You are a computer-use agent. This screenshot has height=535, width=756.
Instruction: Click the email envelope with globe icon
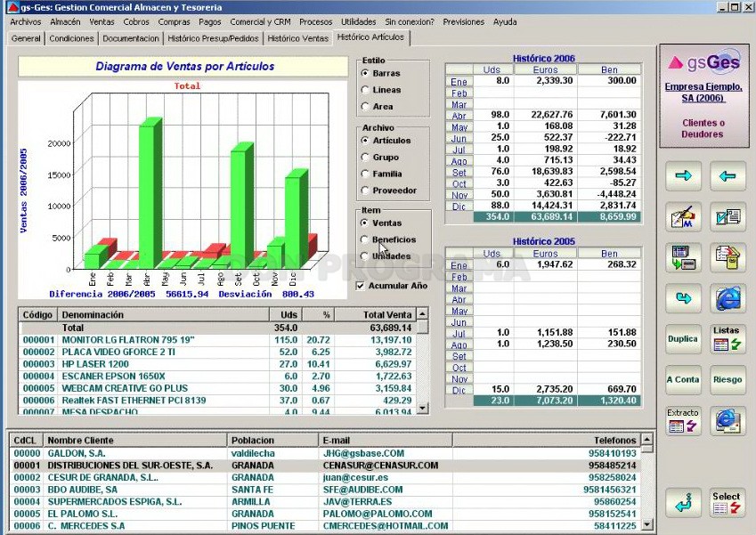tap(728, 420)
